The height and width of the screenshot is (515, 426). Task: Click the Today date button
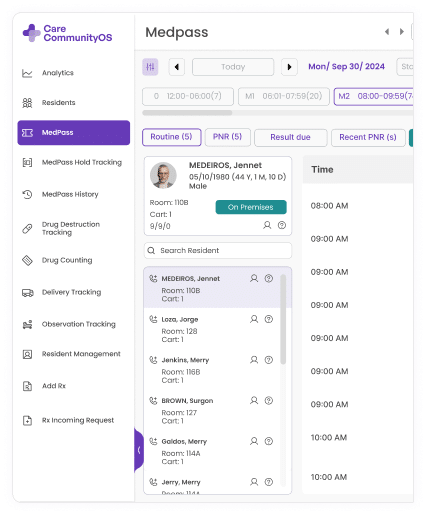[x=233, y=67]
